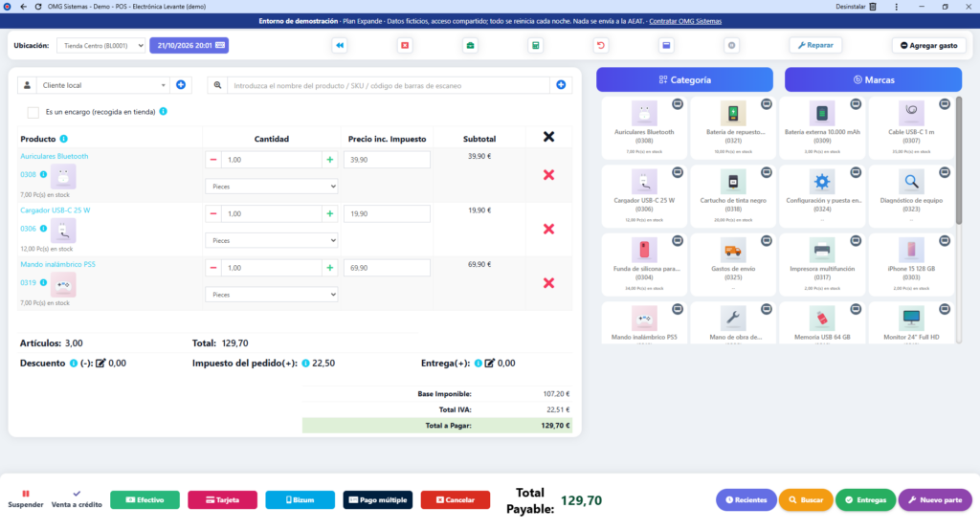This screenshot has width=980, height=530.
Task: Click info icon next to SKU 0319
Action: 43,282
